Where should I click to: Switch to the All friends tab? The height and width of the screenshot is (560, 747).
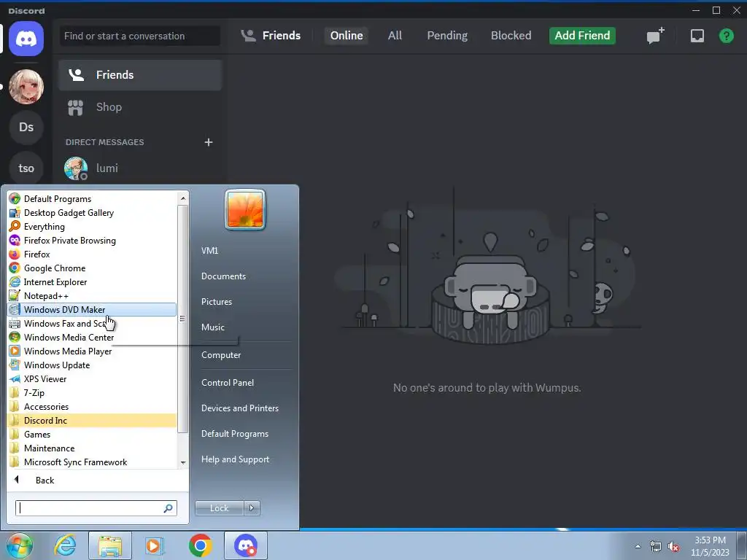(395, 36)
